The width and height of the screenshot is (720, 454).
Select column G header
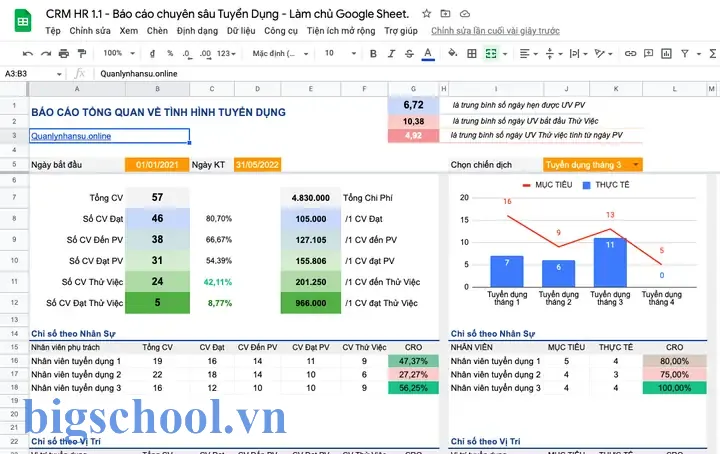413,89
